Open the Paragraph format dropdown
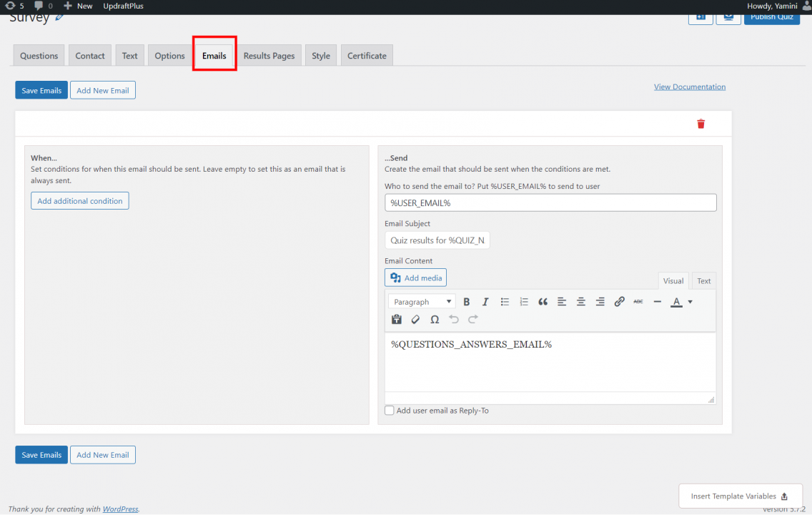The width and height of the screenshot is (812, 515). [422, 302]
